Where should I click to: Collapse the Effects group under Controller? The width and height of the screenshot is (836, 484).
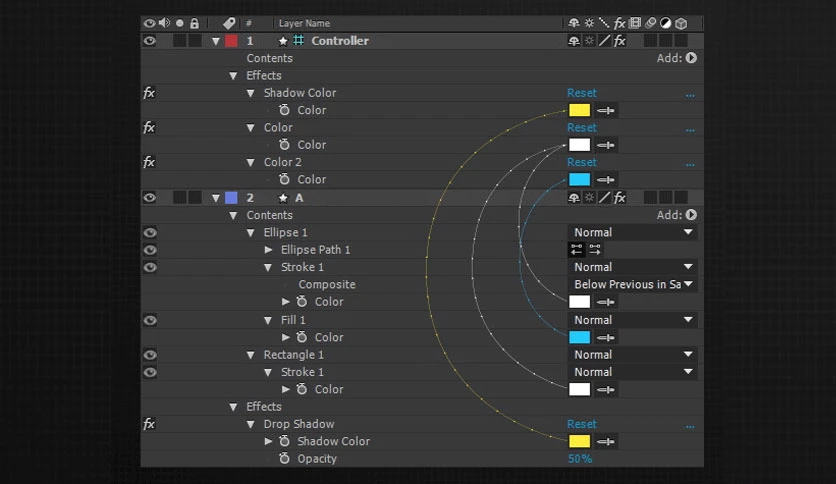233,76
